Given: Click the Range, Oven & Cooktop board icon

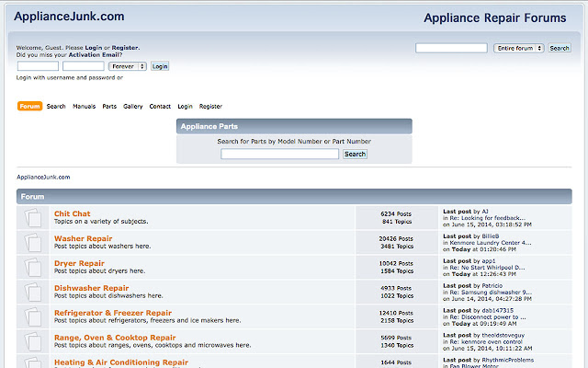Looking at the screenshot, I should point(33,341).
